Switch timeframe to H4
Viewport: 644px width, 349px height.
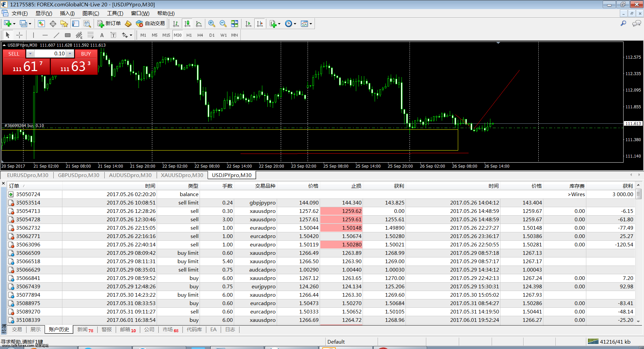pyautogui.click(x=200, y=35)
